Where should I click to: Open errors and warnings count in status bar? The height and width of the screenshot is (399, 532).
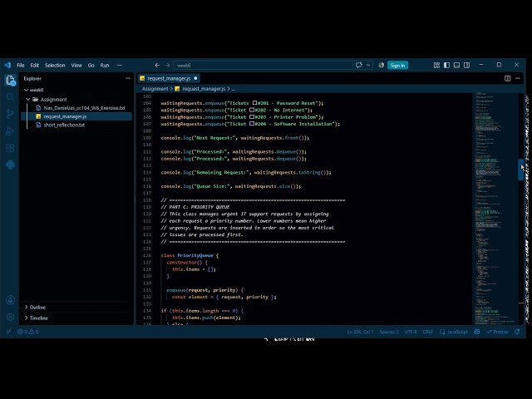coord(28,332)
